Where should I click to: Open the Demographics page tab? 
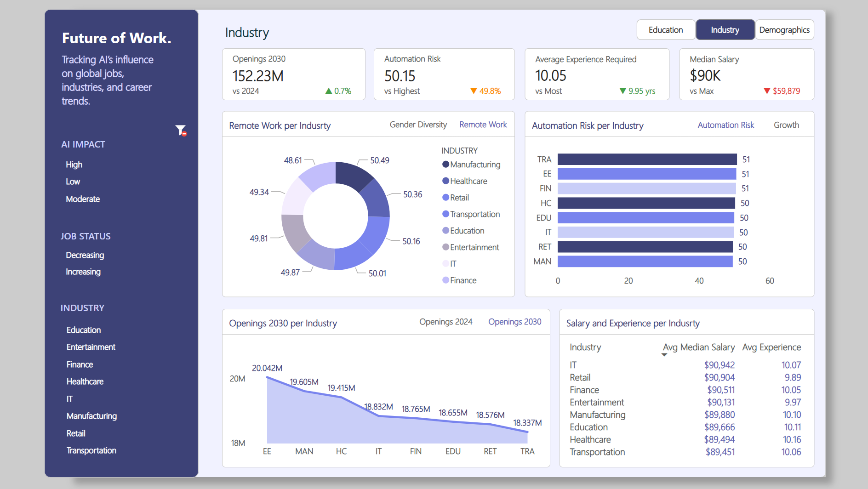point(784,30)
